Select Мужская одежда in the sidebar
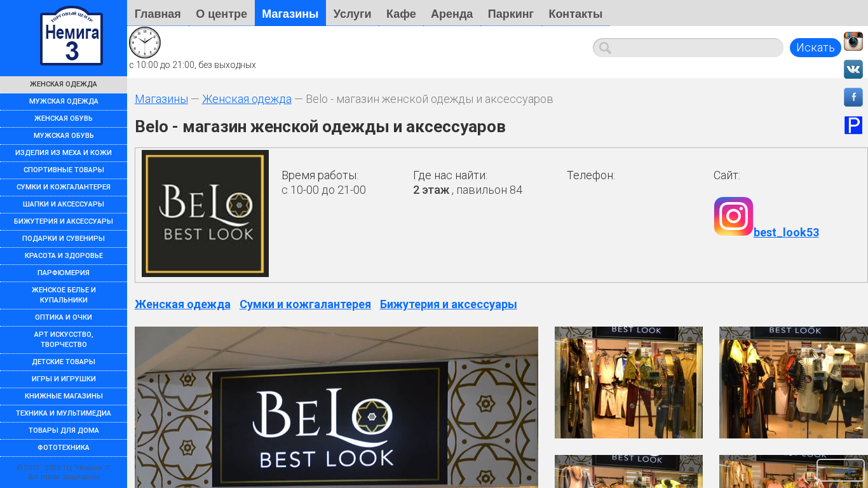The height and width of the screenshot is (488, 868). (x=64, y=102)
